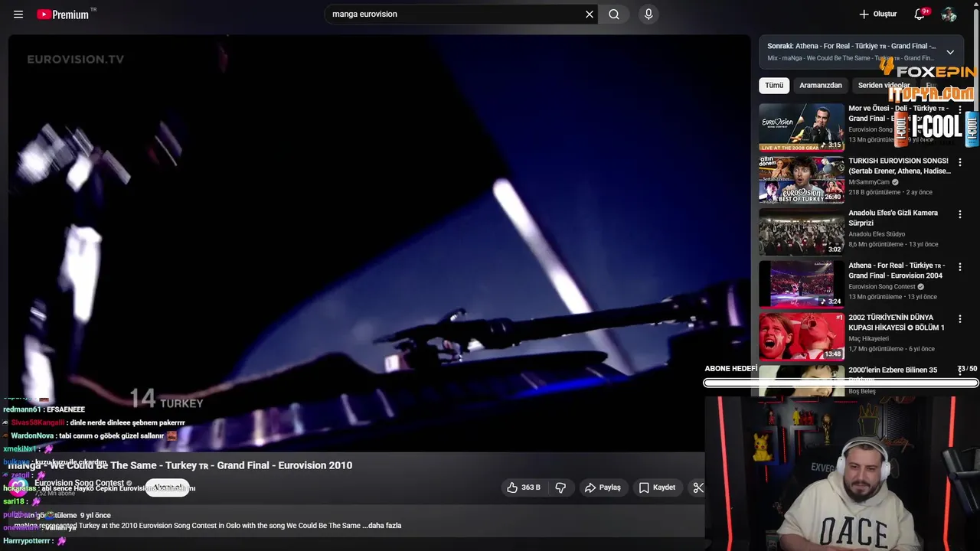Click title 'Anadolu Efes'e Gizli Kamera Sürprizi'
The height and width of the screenshot is (551, 980).
[893, 218]
